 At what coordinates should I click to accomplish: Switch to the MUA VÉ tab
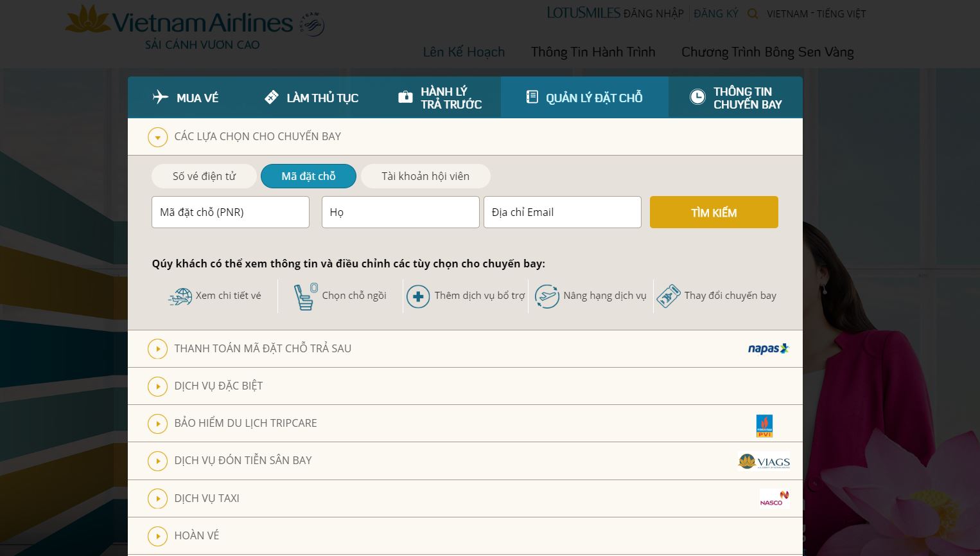[186, 97]
